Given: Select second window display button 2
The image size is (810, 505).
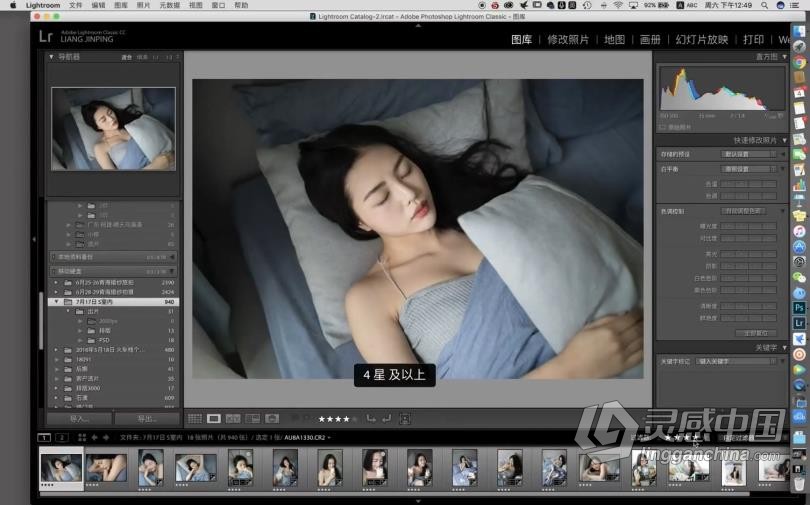Looking at the screenshot, I should tap(61, 437).
